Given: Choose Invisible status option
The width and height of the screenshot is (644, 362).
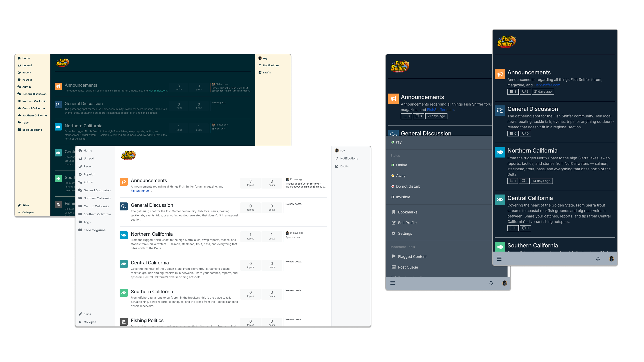Looking at the screenshot, I should point(403,197).
